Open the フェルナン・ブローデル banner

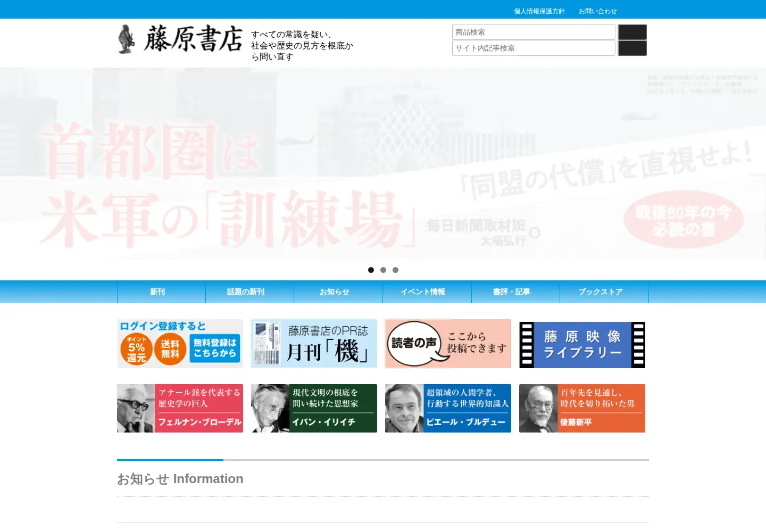coord(180,408)
